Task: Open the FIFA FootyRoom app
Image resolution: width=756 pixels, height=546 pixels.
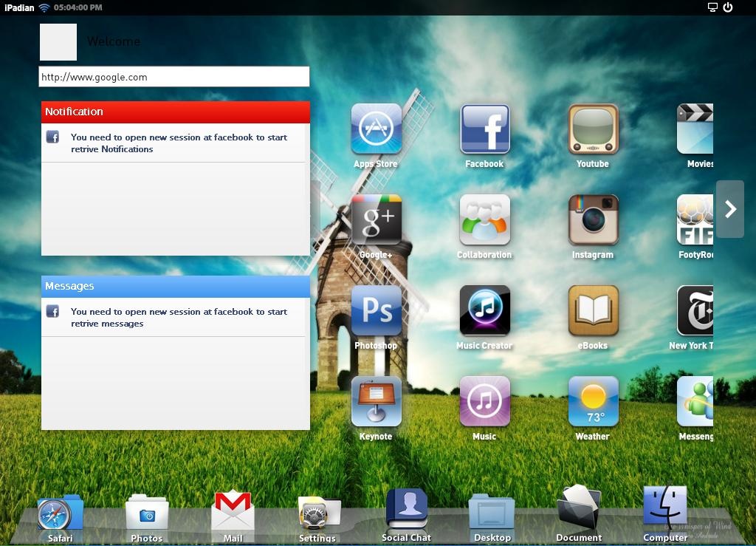Action: (x=695, y=220)
